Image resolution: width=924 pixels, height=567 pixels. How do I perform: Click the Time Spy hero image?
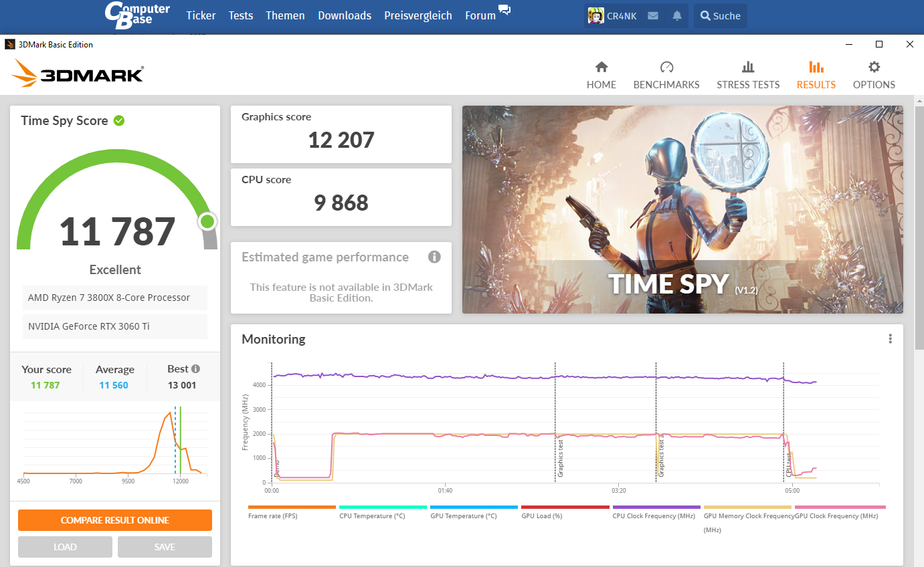pos(682,209)
